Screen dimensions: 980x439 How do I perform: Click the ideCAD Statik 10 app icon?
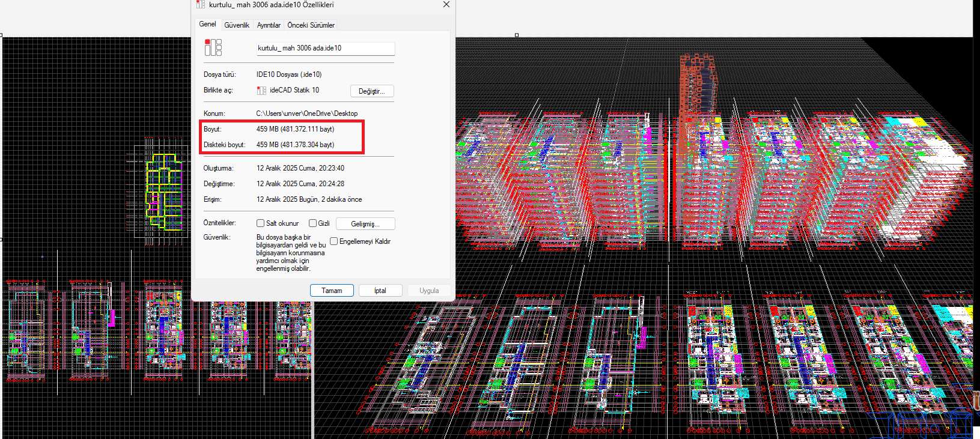coord(261,91)
